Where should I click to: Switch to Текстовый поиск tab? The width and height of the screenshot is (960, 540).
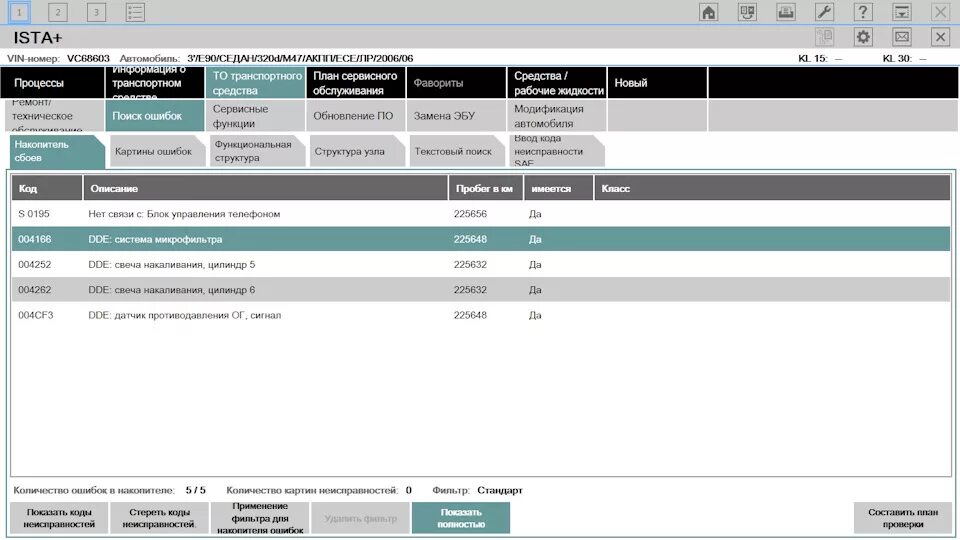pos(456,151)
